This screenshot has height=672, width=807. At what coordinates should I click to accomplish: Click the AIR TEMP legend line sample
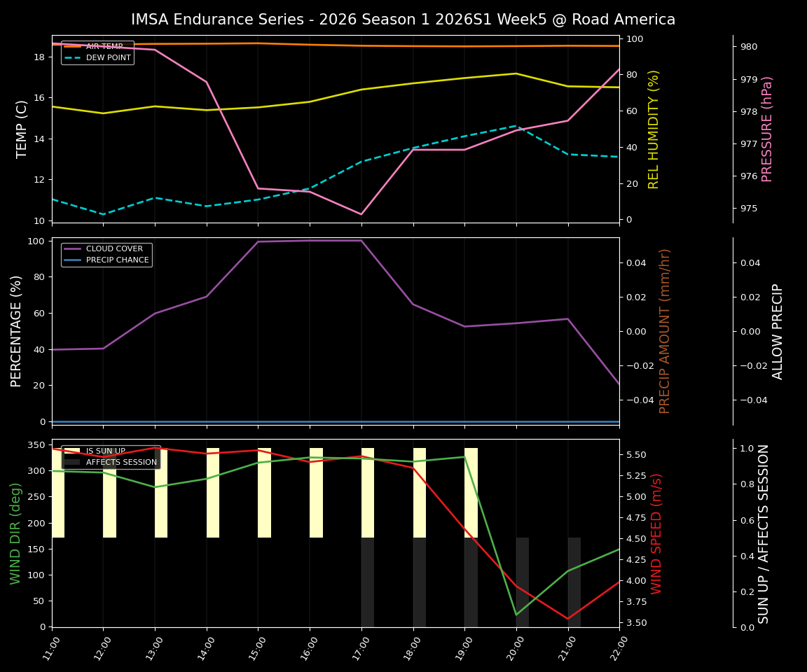pos(74,48)
